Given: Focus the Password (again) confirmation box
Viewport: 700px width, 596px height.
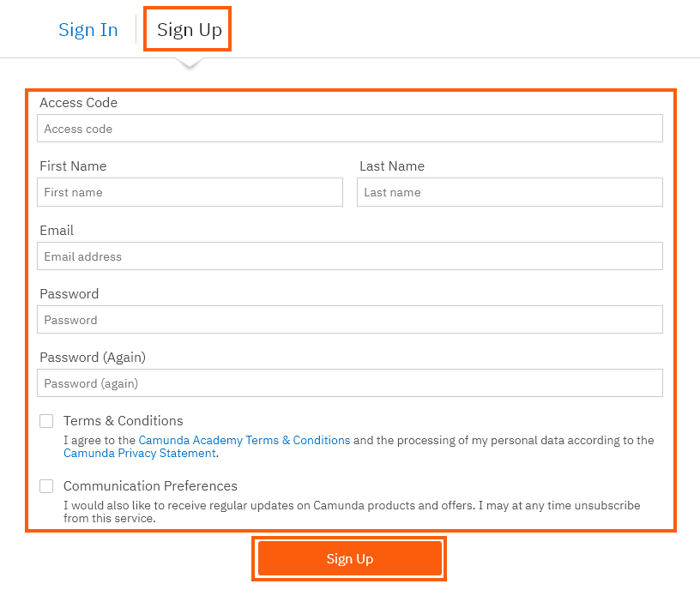Looking at the screenshot, I should (349, 383).
